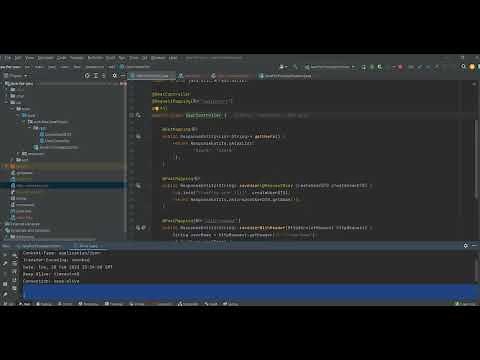
Task: Collapse the src folder arrow in tree
Action: coord(7,102)
